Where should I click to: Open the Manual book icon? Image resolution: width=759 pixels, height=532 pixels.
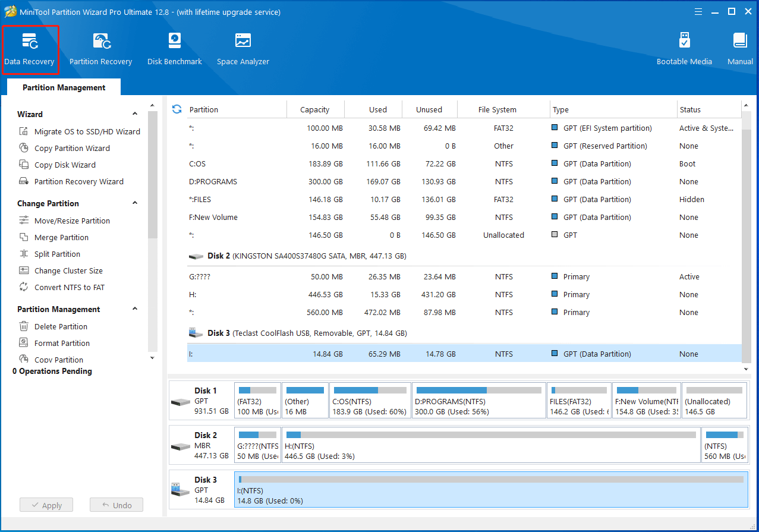pyautogui.click(x=740, y=49)
